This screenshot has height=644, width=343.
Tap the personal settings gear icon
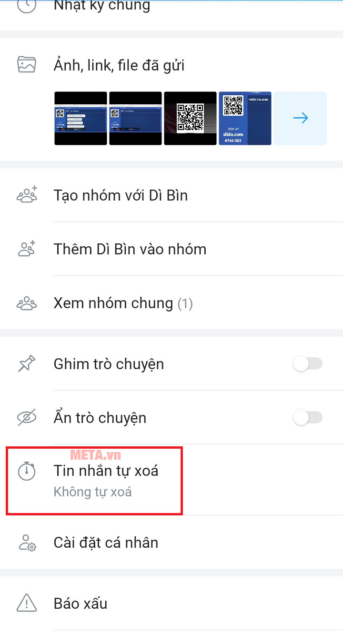(27, 543)
